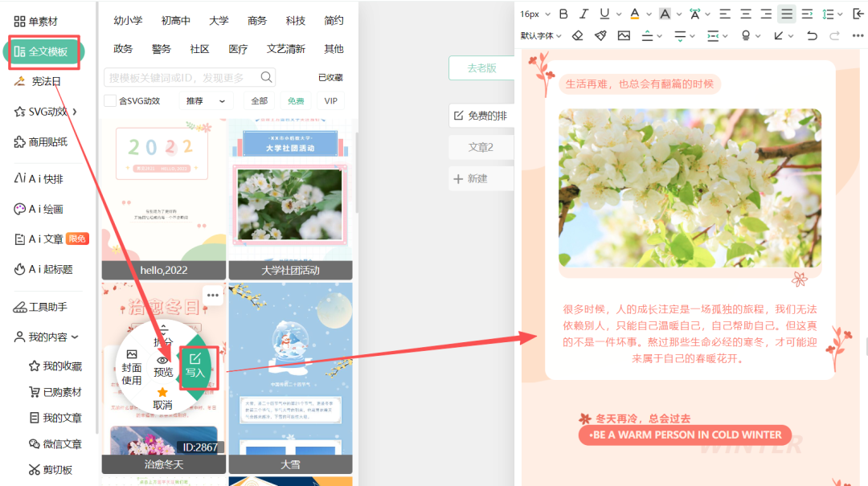
Task: Click the eraser clear-format icon
Action: click(x=578, y=35)
